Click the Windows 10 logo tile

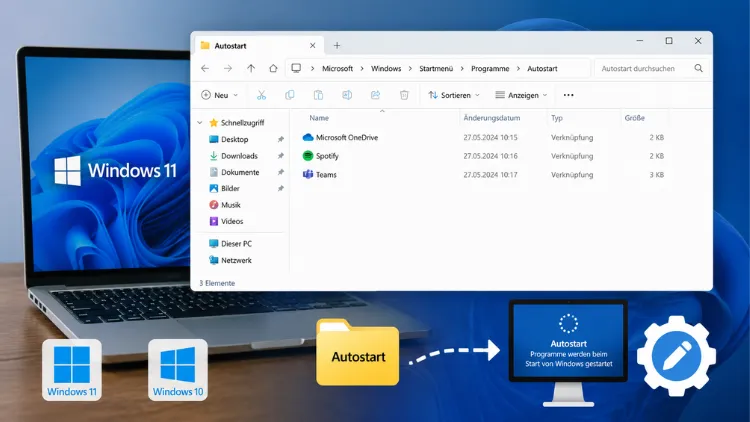click(177, 370)
